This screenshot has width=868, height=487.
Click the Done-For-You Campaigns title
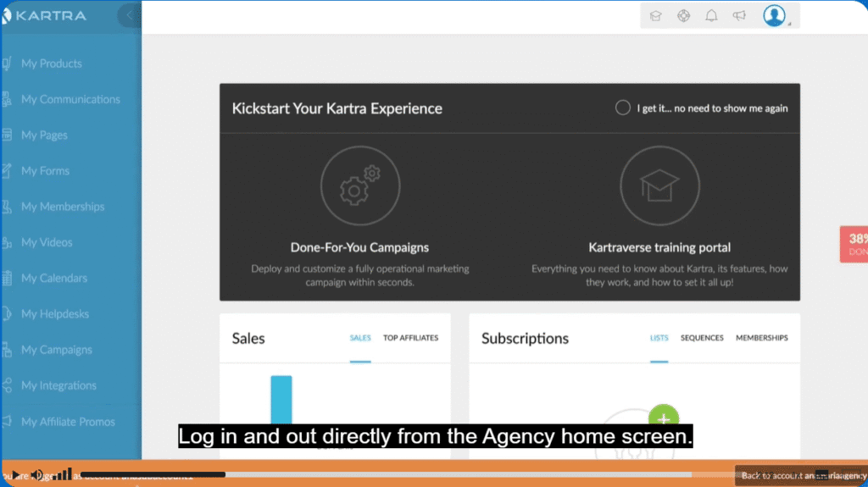[359, 247]
